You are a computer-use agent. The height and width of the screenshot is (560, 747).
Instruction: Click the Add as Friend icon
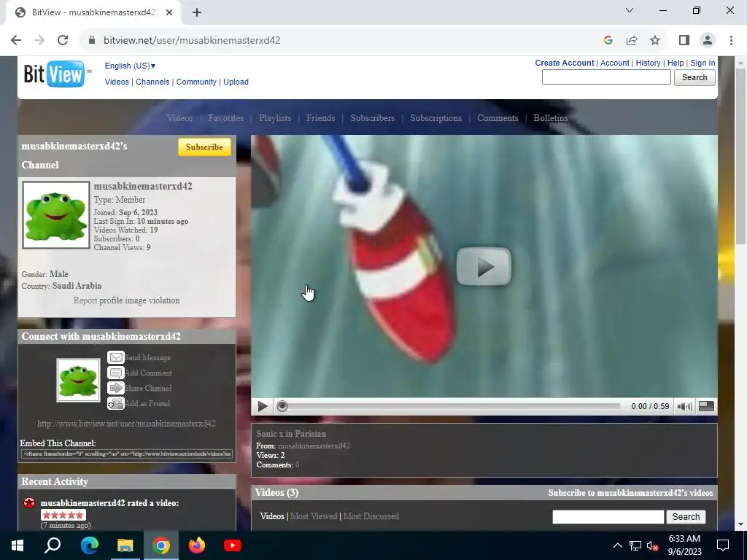coord(116,403)
